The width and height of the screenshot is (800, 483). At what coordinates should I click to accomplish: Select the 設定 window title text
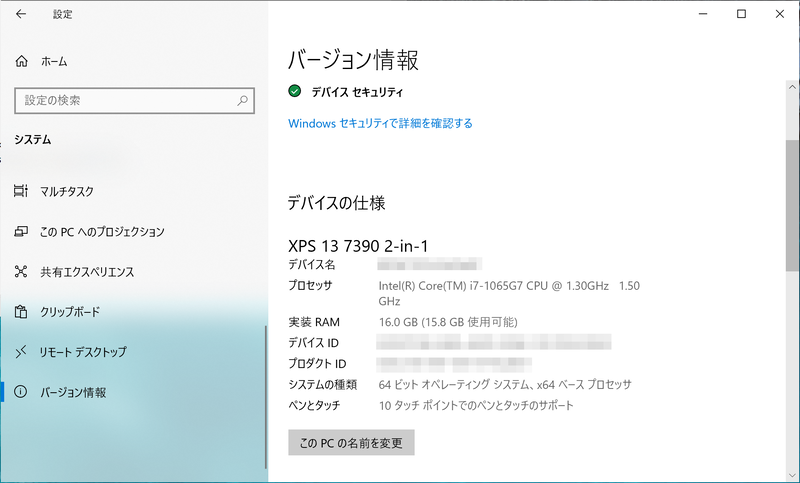tap(62, 14)
